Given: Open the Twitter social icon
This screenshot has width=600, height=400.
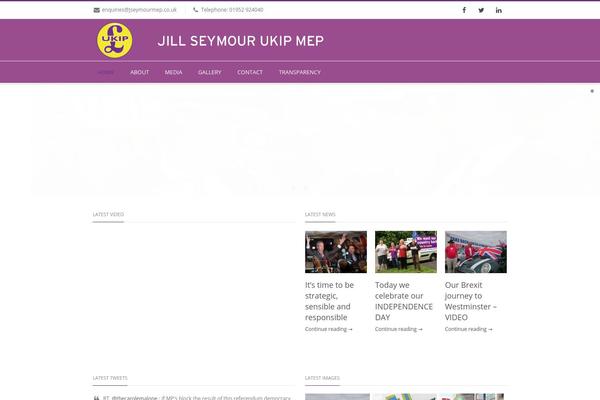Looking at the screenshot, I should pos(481,10).
